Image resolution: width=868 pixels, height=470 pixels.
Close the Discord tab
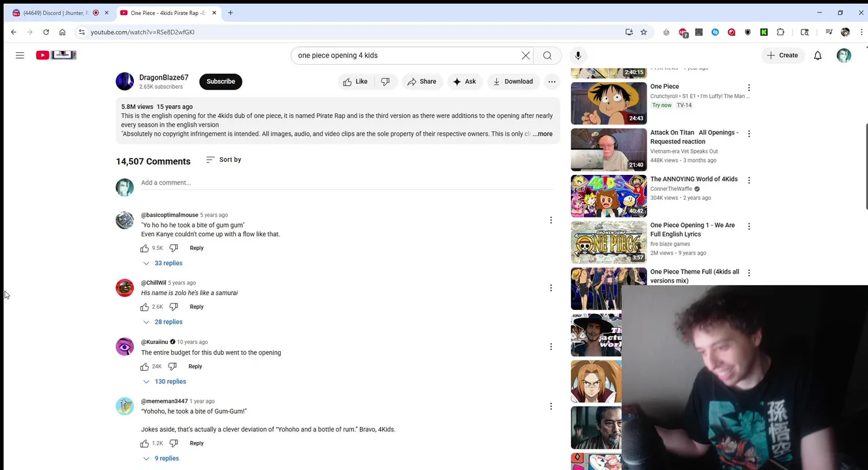click(x=106, y=12)
